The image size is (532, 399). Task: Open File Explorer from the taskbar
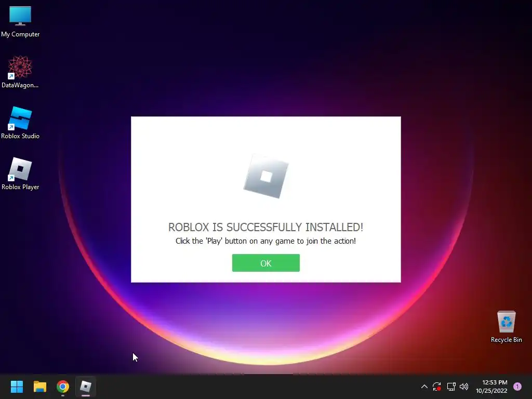pyautogui.click(x=39, y=387)
